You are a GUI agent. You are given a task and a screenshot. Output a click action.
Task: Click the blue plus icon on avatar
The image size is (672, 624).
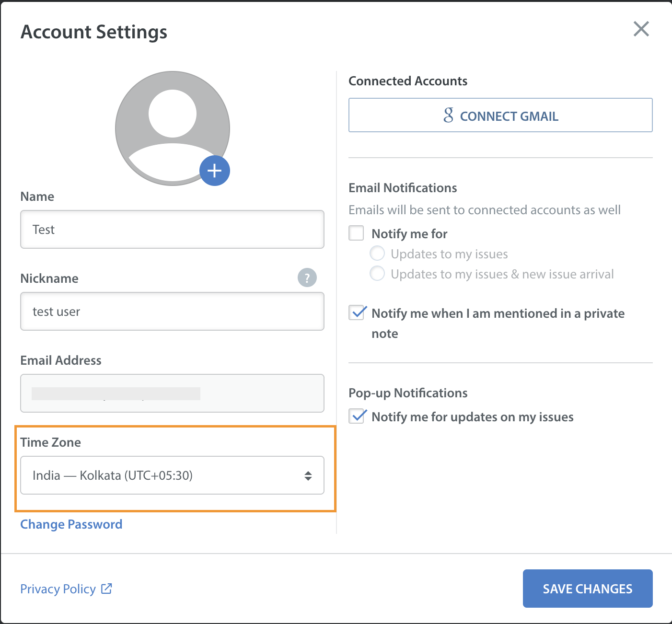click(x=215, y=171)
